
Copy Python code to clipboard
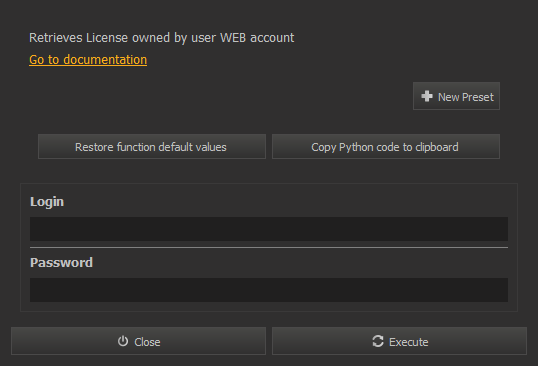386,147
